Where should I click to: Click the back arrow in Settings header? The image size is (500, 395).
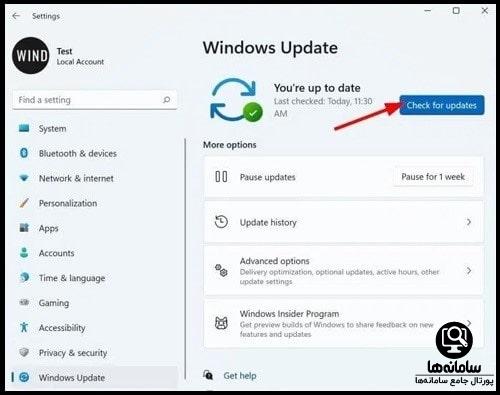(x=16, y=16)
